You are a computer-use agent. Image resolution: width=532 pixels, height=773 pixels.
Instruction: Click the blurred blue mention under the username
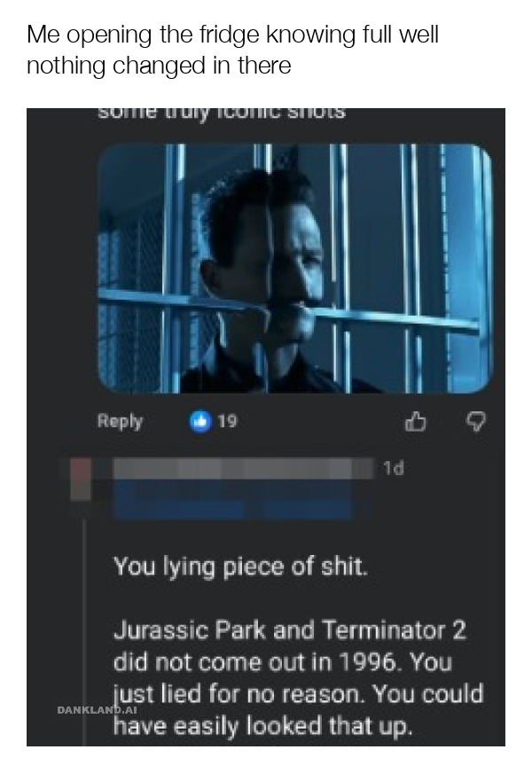232,500
